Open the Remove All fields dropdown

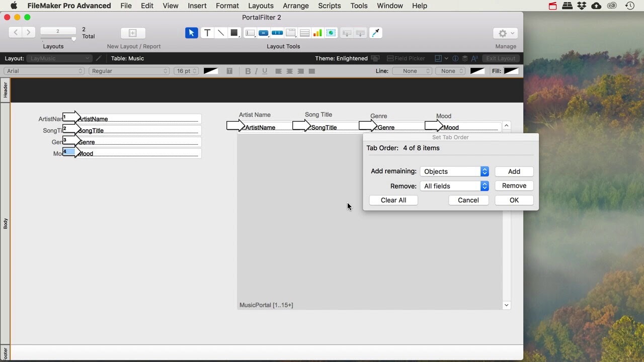[454, 186]
